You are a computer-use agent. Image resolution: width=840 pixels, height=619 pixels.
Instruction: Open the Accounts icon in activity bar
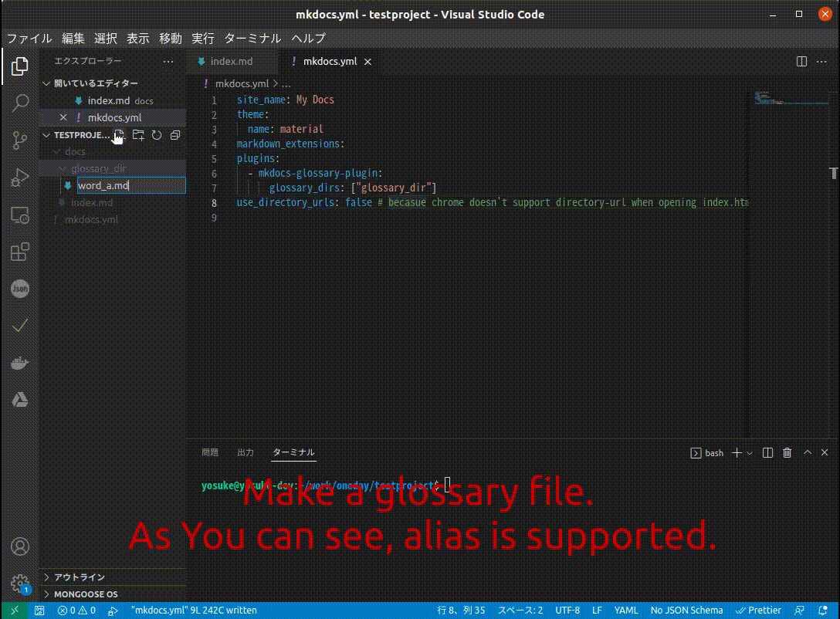click(20, 546)
